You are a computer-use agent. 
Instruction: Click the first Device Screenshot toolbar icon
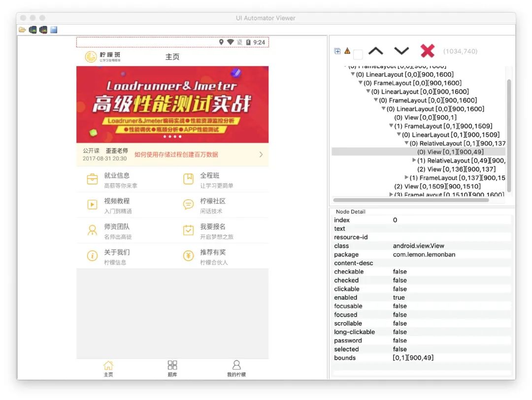tap(33, 30)
